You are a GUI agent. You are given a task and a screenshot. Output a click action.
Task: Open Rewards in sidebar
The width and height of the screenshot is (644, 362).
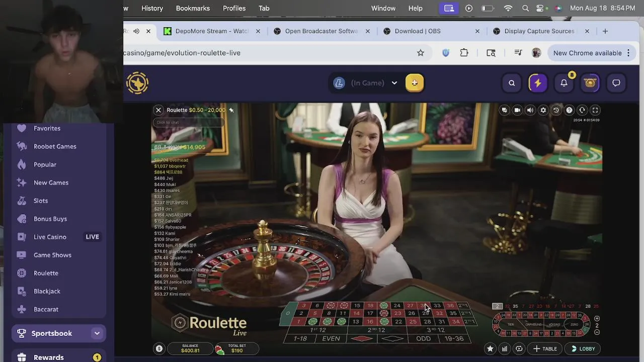point(59,357)
